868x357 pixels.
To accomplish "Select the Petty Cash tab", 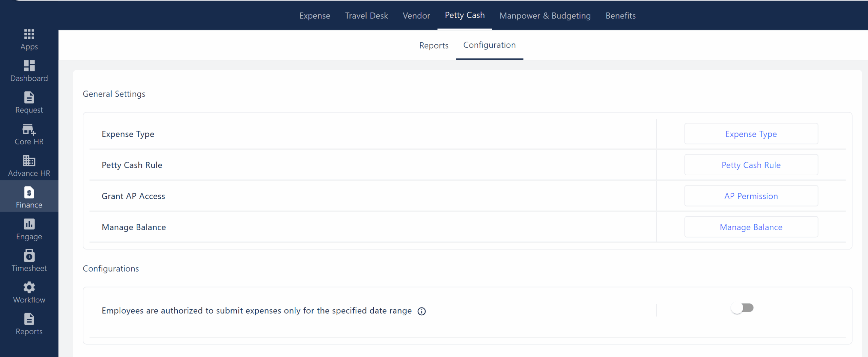I will tap(465, 15).
